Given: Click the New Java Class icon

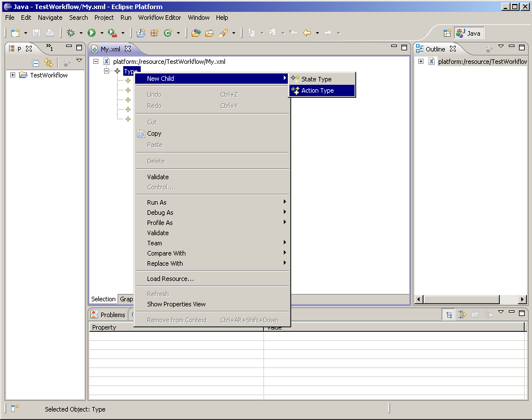Looking at the screenshot, I should [x=167, y=33].
